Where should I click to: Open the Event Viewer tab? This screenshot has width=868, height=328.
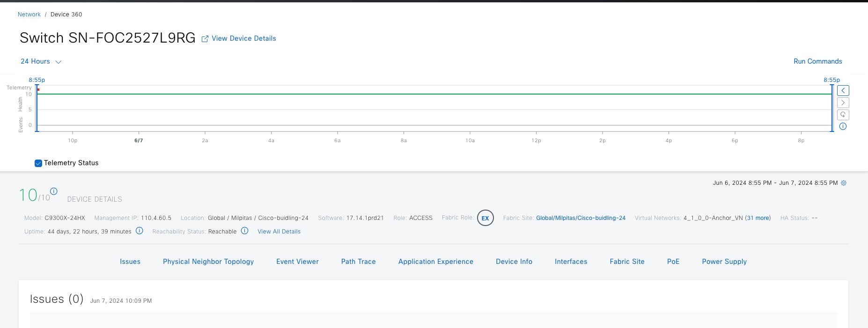[297, 262]
